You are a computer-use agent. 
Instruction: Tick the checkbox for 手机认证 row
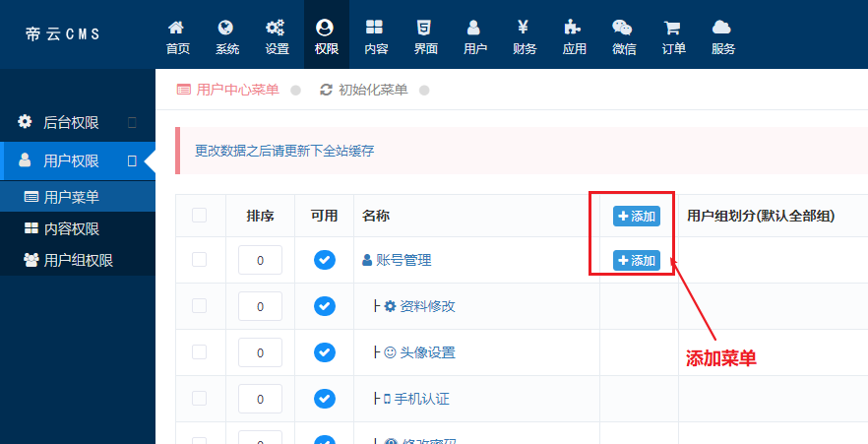tap(199, 398)
